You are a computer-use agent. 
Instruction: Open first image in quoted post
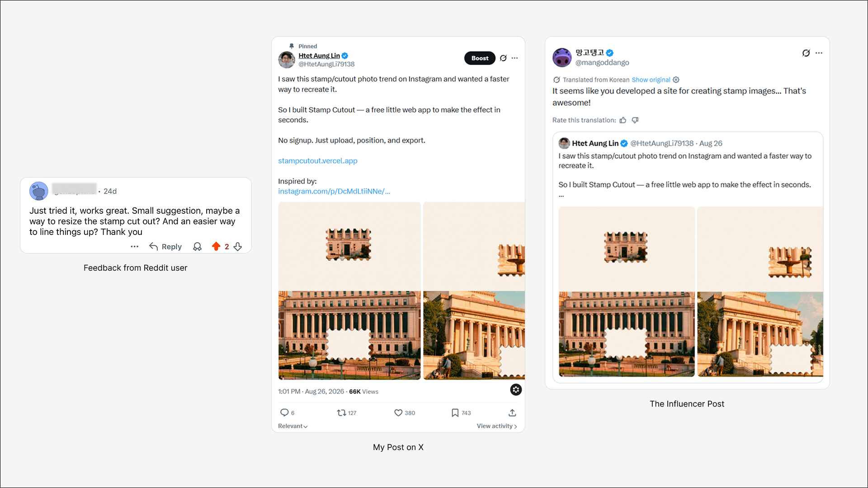point(627,291)
